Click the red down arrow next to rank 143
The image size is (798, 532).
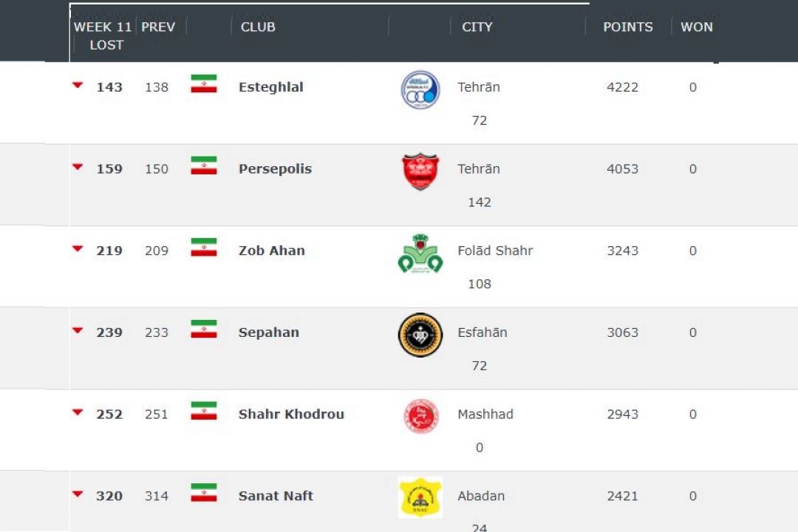pyautogui.click(x=78, y=86)
